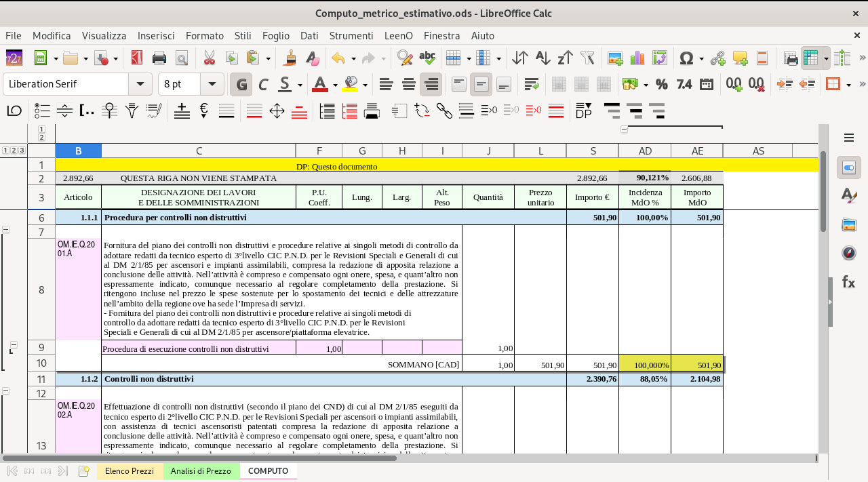Screen dimensions: 868x482
Task: Print the document with the printer icon
Action: click(159, 59)
